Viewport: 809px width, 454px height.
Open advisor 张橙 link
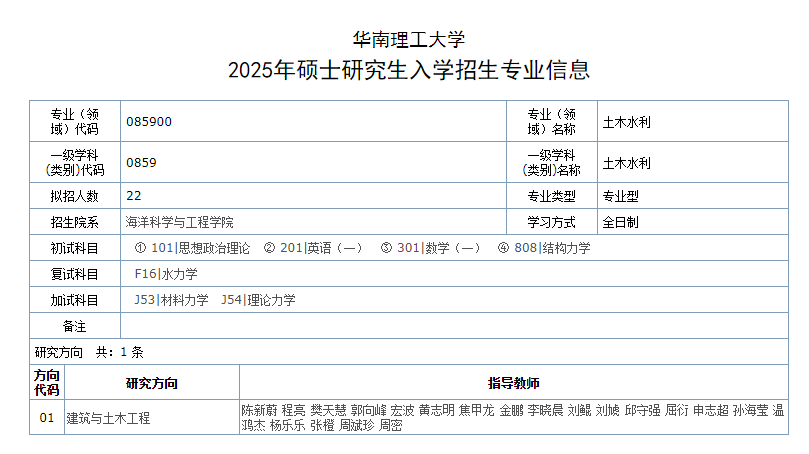322,426
